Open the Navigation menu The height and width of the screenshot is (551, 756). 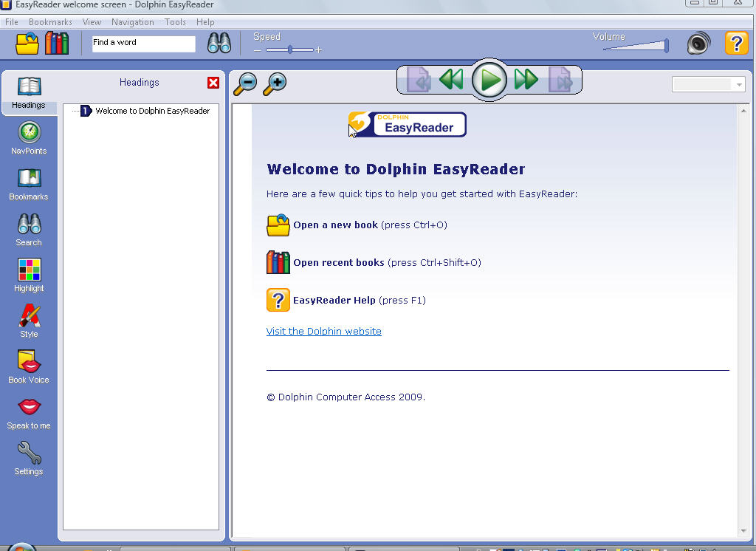[133, 22]
